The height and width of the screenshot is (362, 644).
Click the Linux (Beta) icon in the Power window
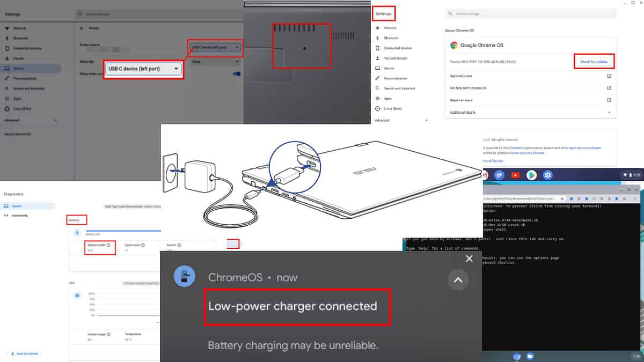click(7, 108)
